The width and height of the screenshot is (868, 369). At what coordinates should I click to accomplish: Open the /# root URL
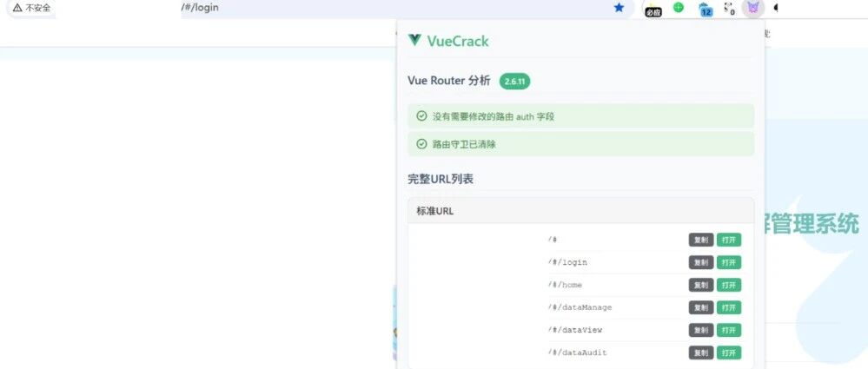(x=728, y=241)
